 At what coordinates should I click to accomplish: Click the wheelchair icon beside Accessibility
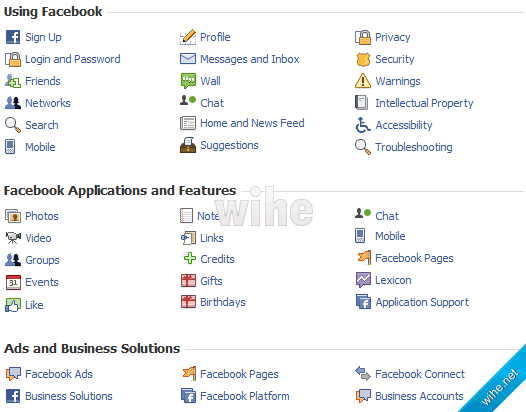coord(363,125)
